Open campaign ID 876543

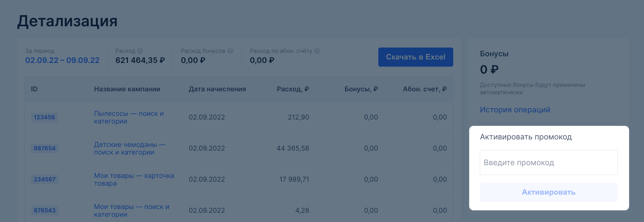[x=45, y=210]
